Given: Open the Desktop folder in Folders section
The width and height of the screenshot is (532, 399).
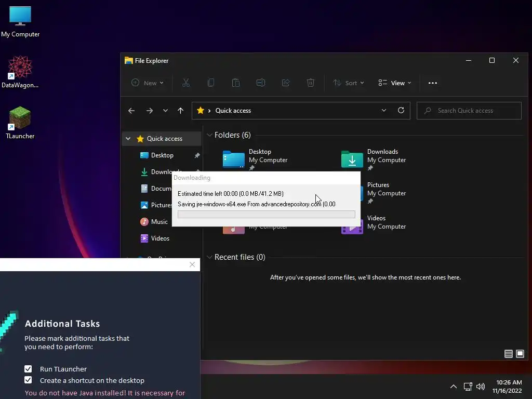Looking at the screenshot, I should tap(255, 159).
